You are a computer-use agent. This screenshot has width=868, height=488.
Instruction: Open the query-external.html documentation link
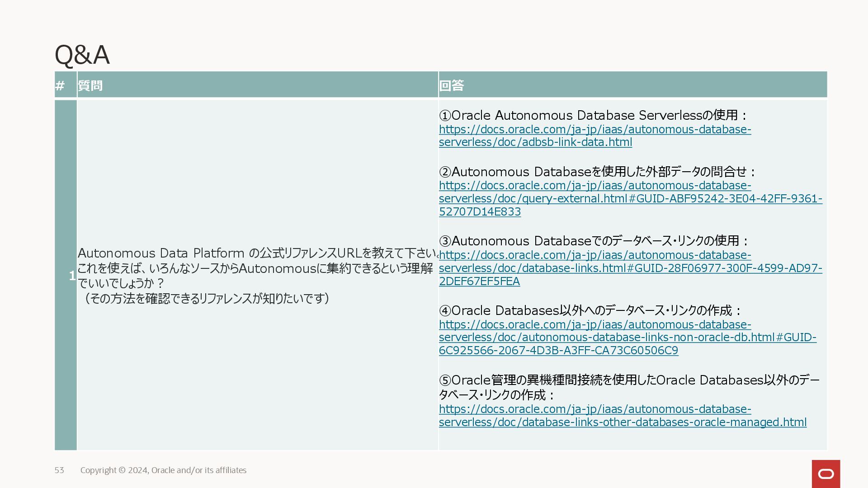click(631, 198)
